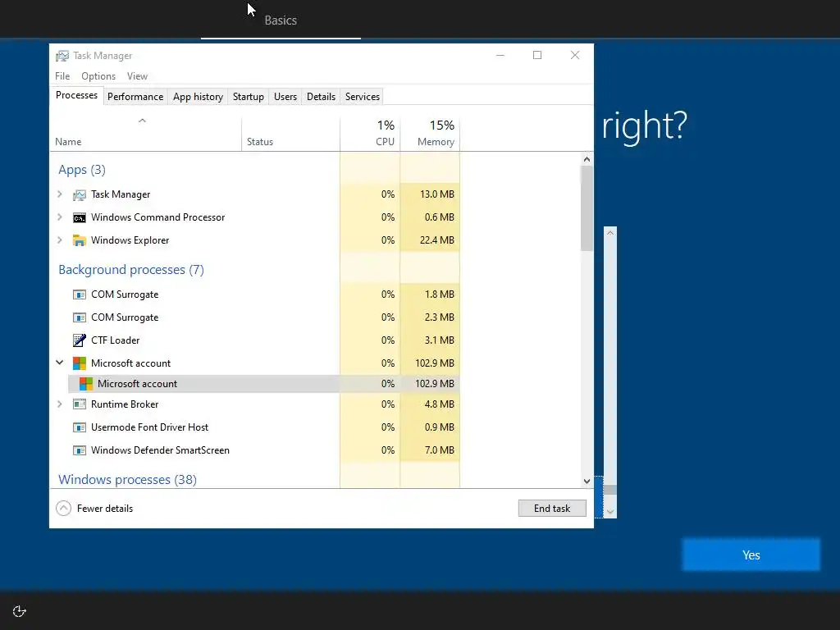Select the Windows Defender SmartScreen row name

[160, 450]
